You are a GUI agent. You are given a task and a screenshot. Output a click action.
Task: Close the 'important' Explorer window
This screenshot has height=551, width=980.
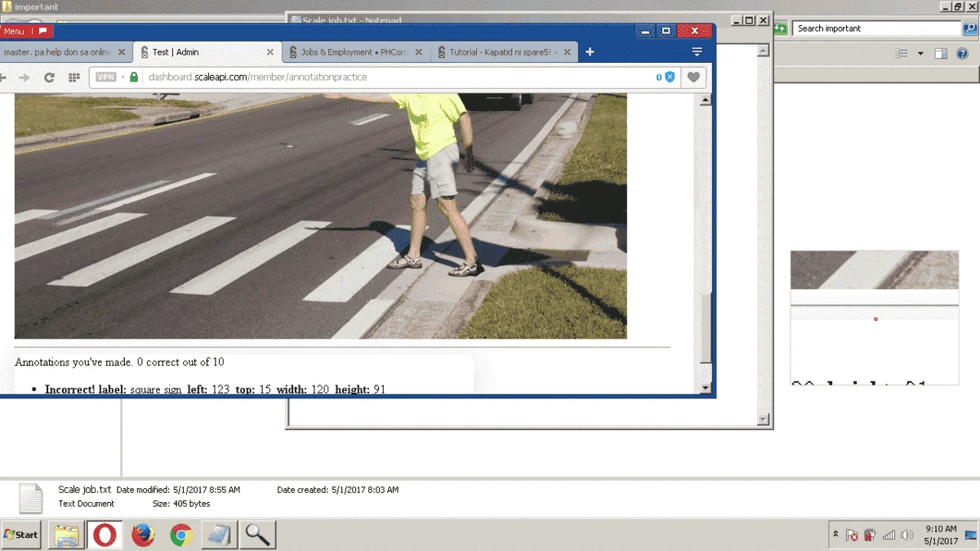point(972,7)
